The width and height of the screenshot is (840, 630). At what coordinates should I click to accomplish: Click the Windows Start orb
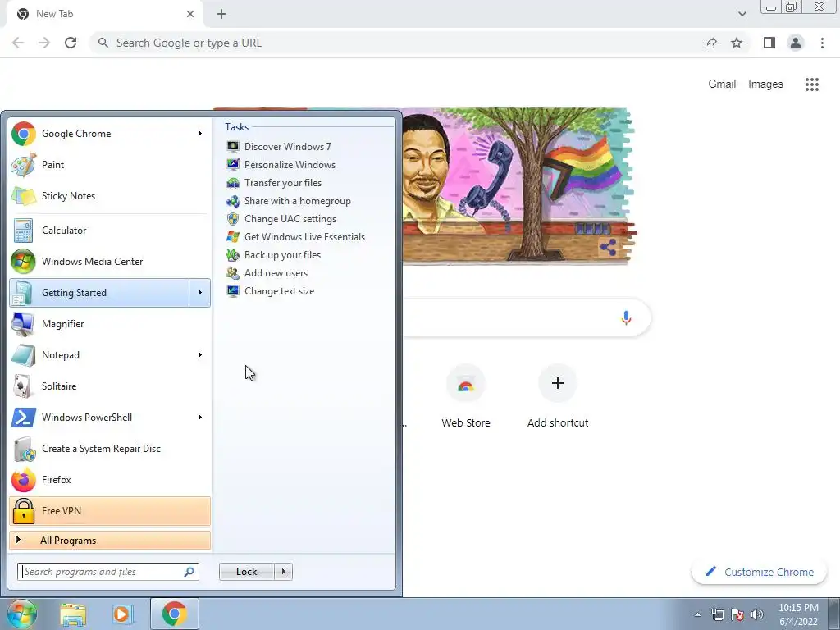(x=22, y=614)
